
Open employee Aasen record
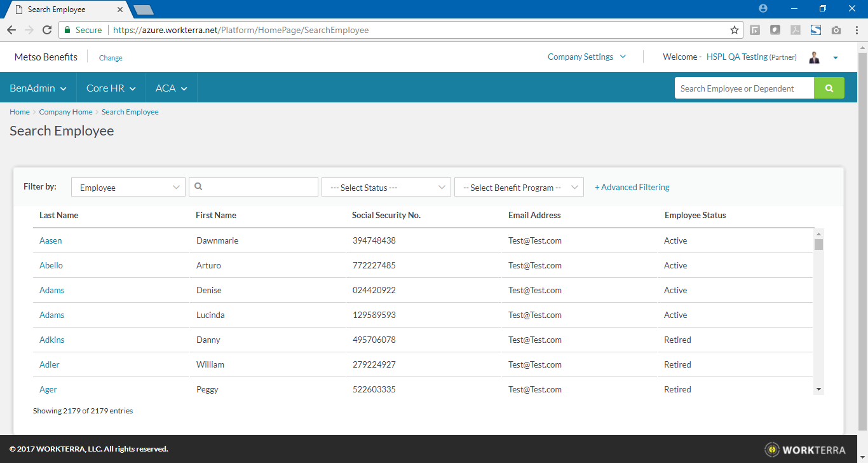51,240
